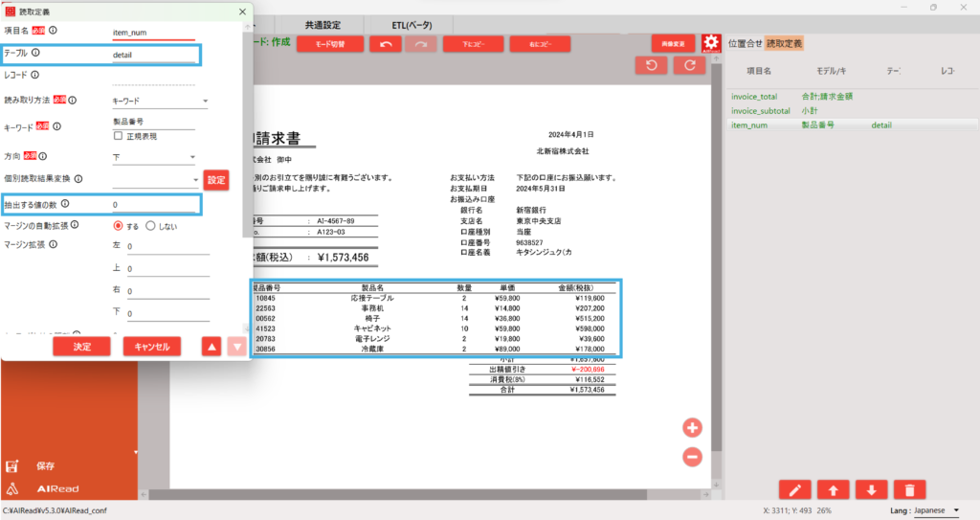Click the undo arrow button
Viewport: 980px width, 520px height.
pyautogui.click(x=385, y=43)
